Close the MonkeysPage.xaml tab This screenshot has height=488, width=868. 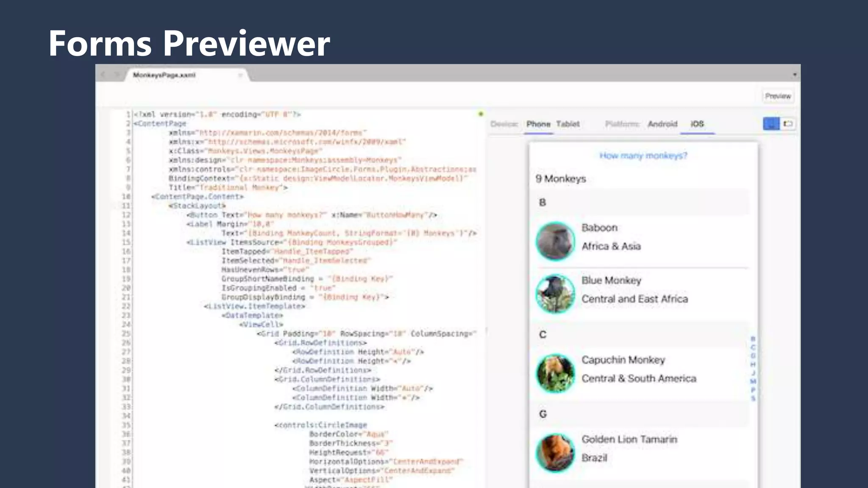tap(240, 75)
